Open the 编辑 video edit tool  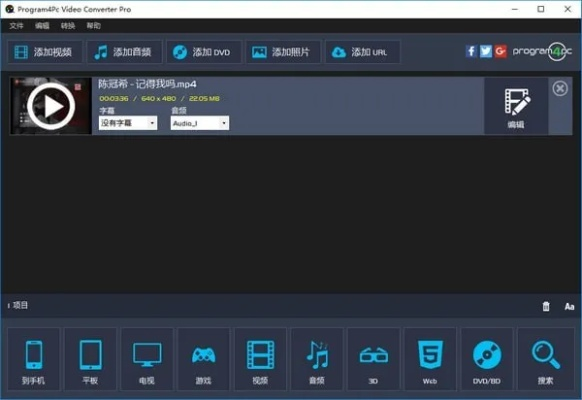point(516,106)
